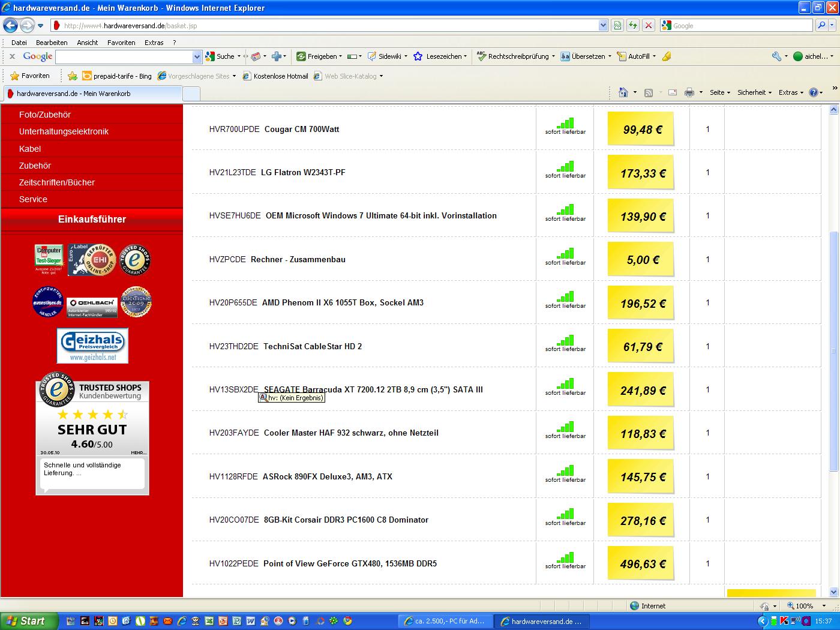Open recent pages dropdown arrow
The width and height of the screenshot is (840, 630).
point(40,26)
